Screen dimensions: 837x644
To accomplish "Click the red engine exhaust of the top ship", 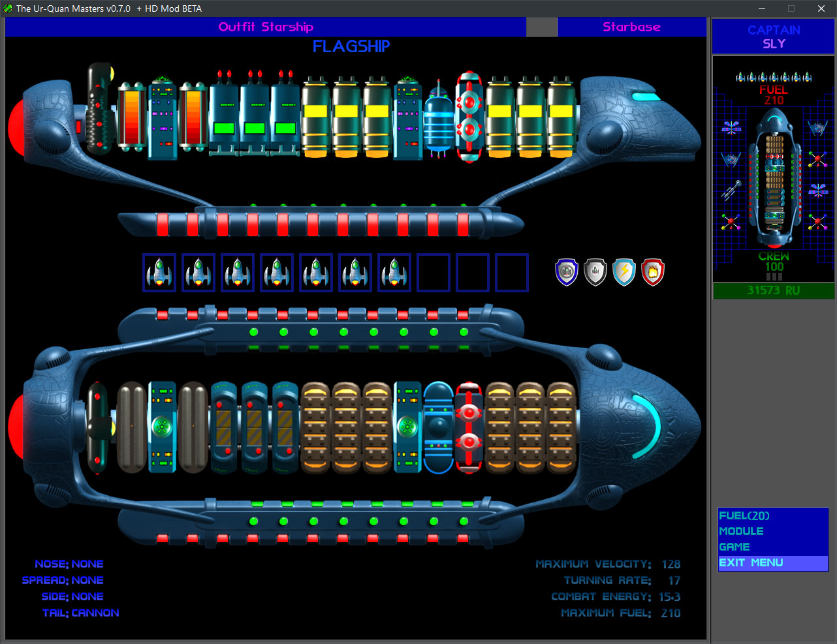I will point(16,128).
